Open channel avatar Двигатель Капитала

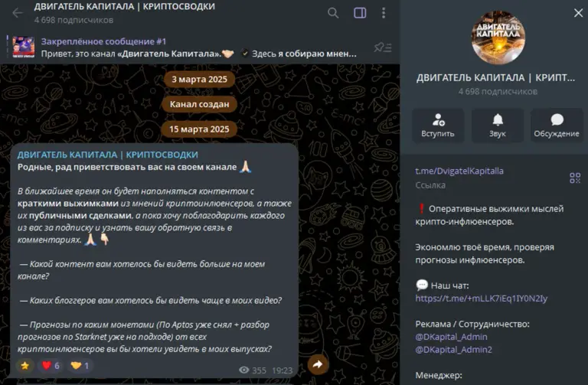tap(498, 38)
